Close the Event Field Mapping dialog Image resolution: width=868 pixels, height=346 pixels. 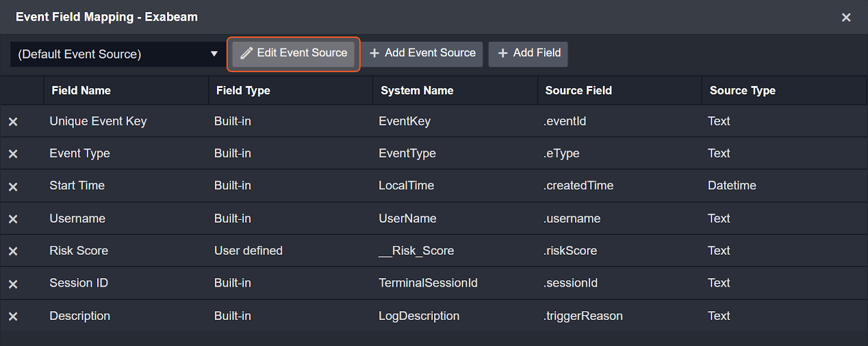pos(846,17)
